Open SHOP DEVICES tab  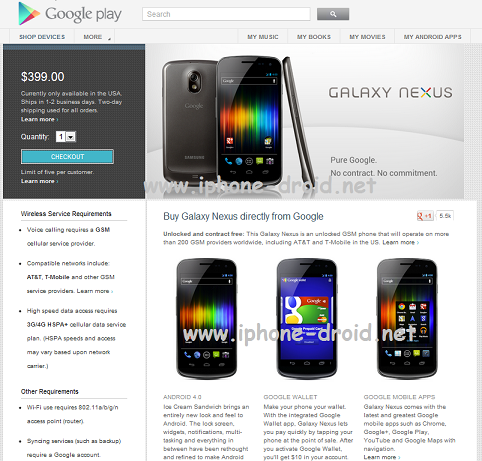42,37
